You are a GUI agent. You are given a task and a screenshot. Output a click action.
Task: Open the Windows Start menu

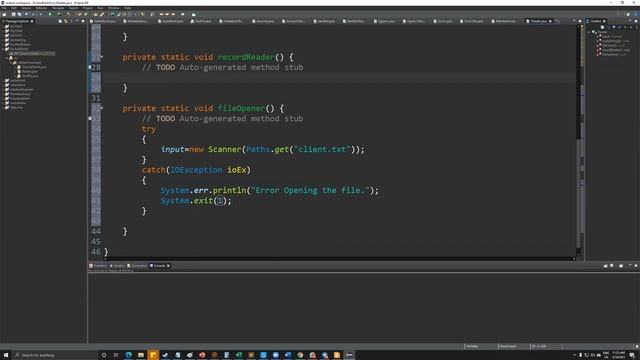coord(6,355)
